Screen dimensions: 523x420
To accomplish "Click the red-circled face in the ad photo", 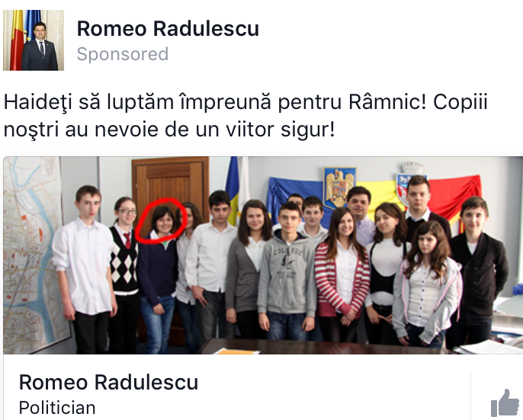I will [x=163, y=222].
